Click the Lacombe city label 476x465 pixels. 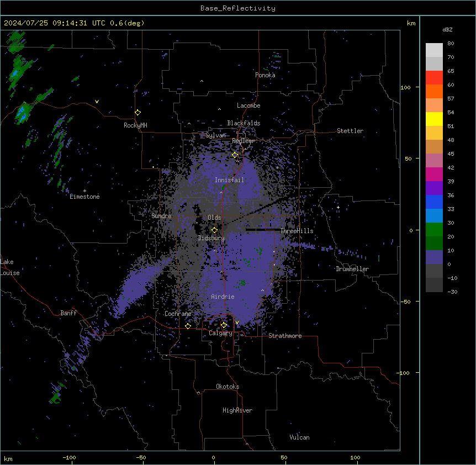pyautogui.click(x=248, y=105)
